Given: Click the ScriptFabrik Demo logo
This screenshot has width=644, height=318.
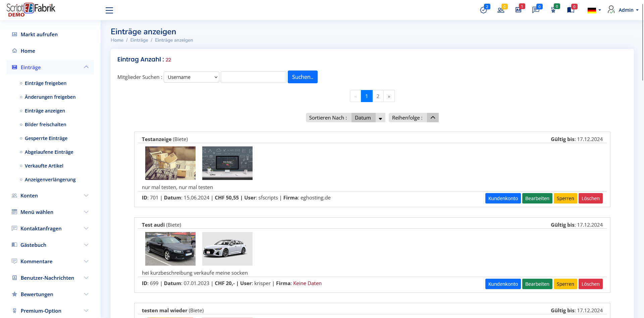Looking at the screenshot, I should [31, 10].
